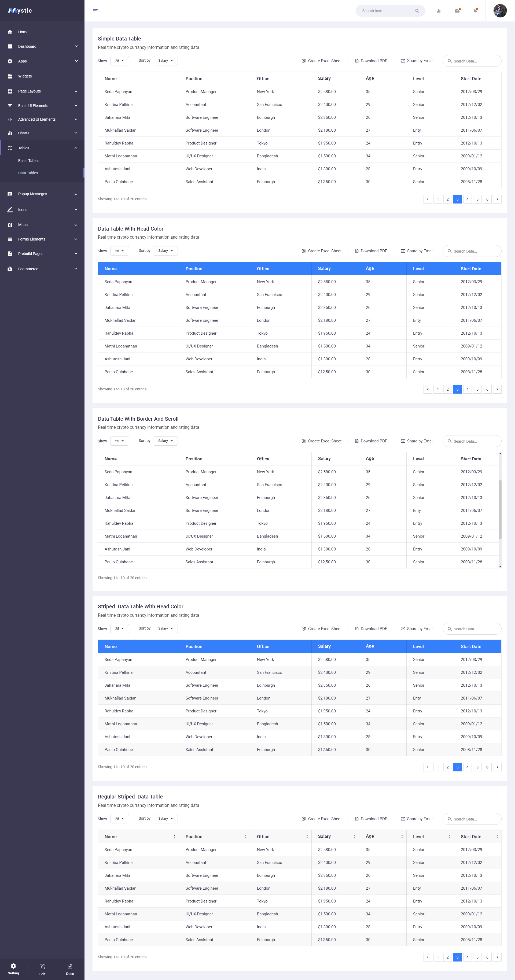Toggle sort on Regular Striped Start Date column
This screenshot has height=980, width=515.
click(497, 836)
